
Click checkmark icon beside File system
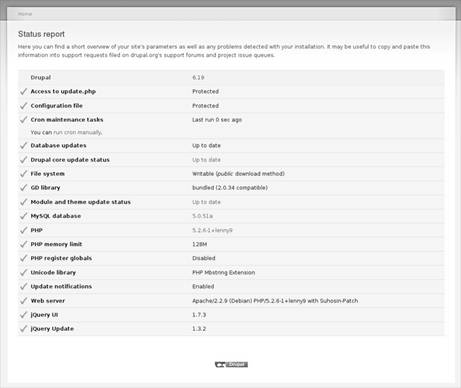pyautogui.click(x=23, y=174)
